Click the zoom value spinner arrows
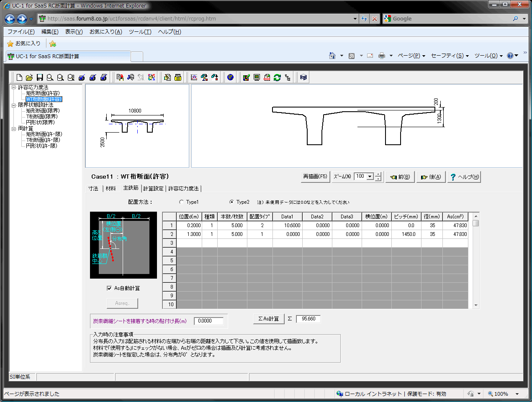Image resolution: width=532 pixels, height=402 pixels. point(378,177)
